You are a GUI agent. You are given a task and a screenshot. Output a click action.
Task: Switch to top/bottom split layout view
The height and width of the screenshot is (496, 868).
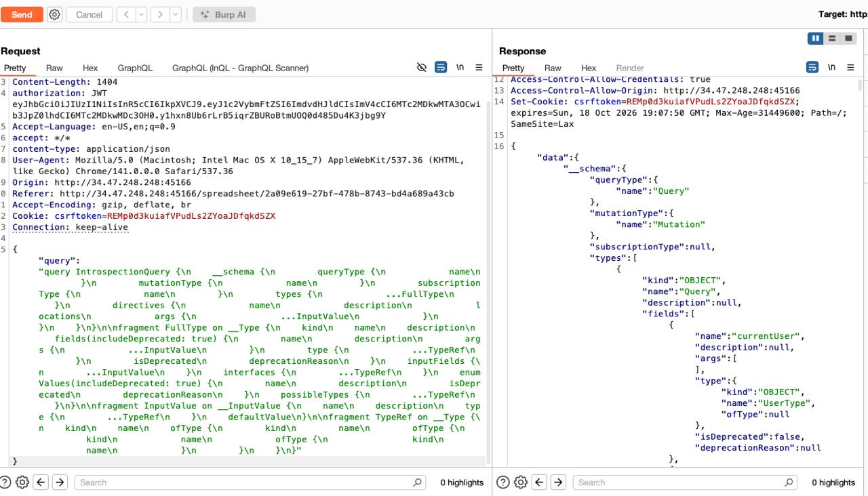point(832,39)
